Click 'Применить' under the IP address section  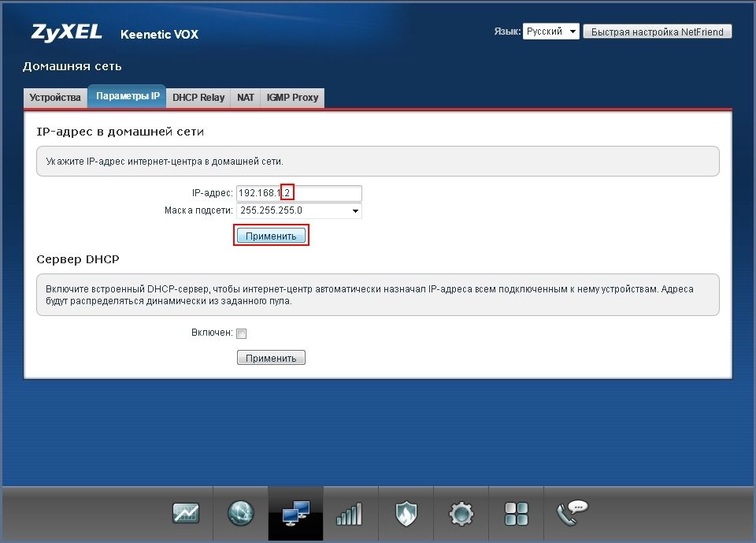(x=271, y=236)
